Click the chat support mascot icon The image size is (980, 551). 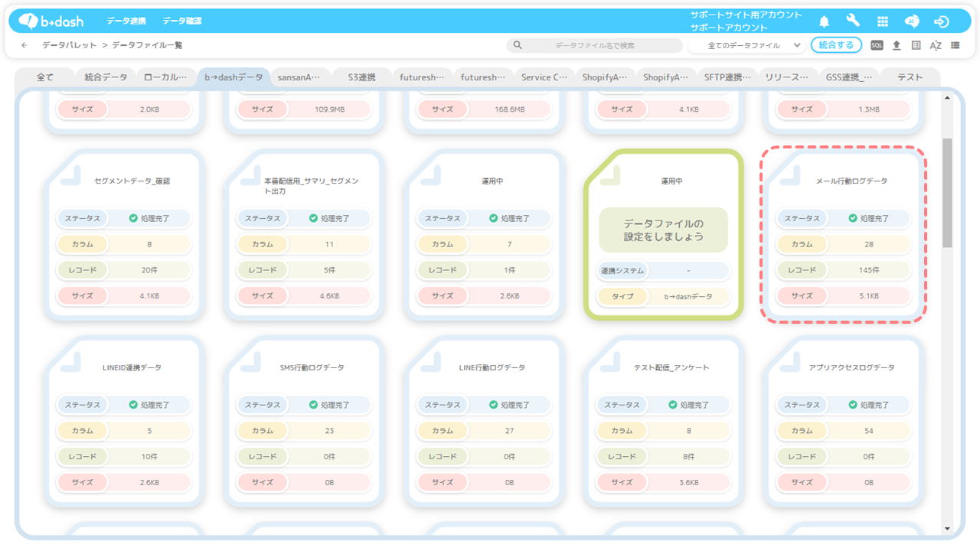click(912, 21)
